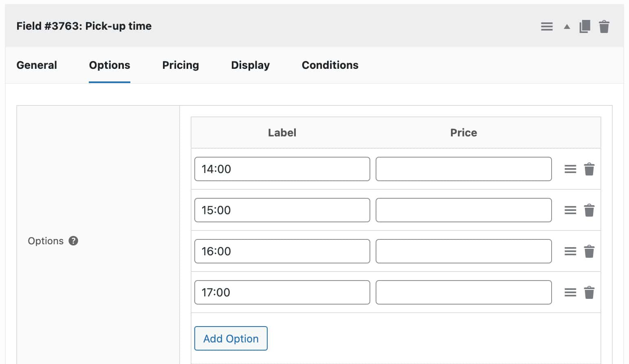
Task: Open the Pricing tab
Action: tap(180, 65)
